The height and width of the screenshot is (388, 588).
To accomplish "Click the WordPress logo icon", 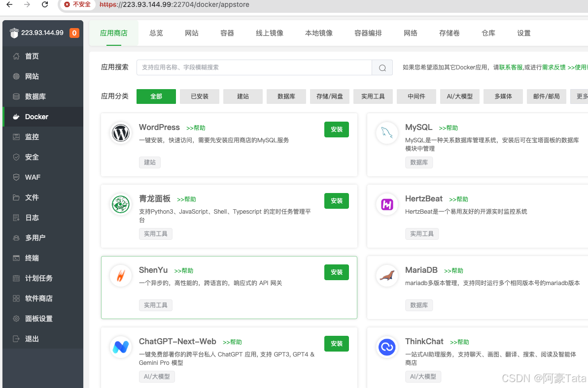I will pos(121,133).
